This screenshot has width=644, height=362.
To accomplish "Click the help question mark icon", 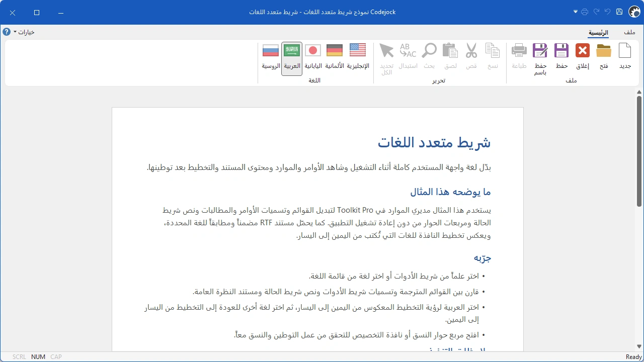I will tap(7, 32).
